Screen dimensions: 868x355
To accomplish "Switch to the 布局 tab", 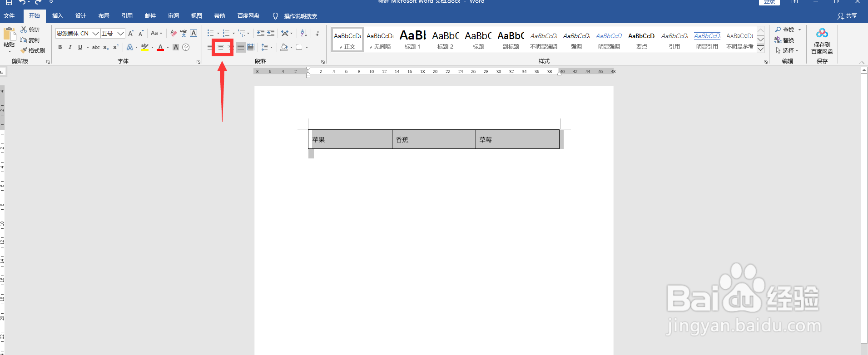I will [104, 16].
